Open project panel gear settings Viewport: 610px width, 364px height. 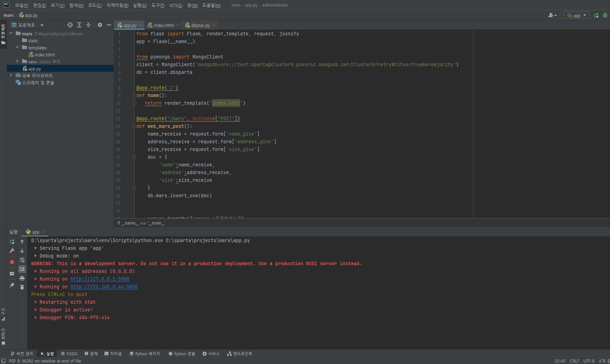100,25
